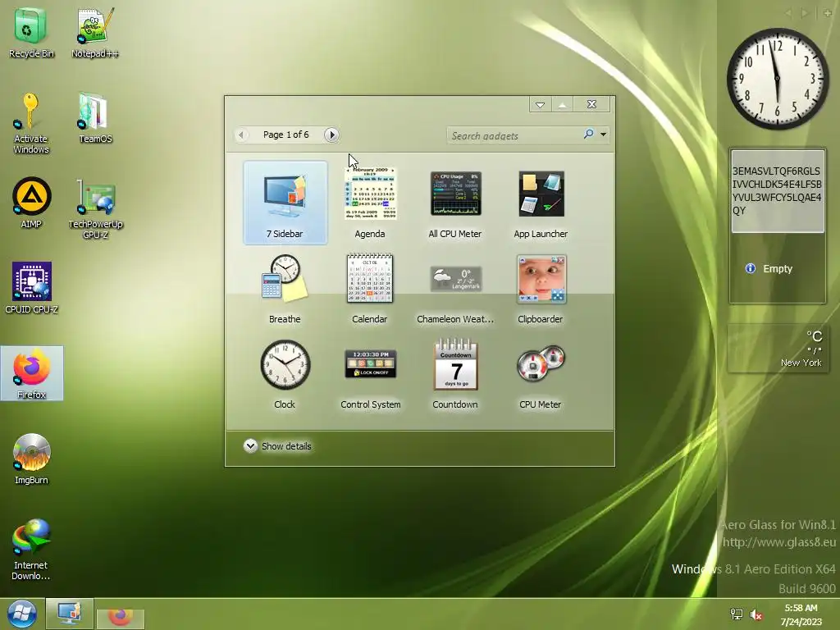Image resolution: width=840 pixels, height=630 pixels.
Task: Click the network tray icon
Action: (737, 614)
